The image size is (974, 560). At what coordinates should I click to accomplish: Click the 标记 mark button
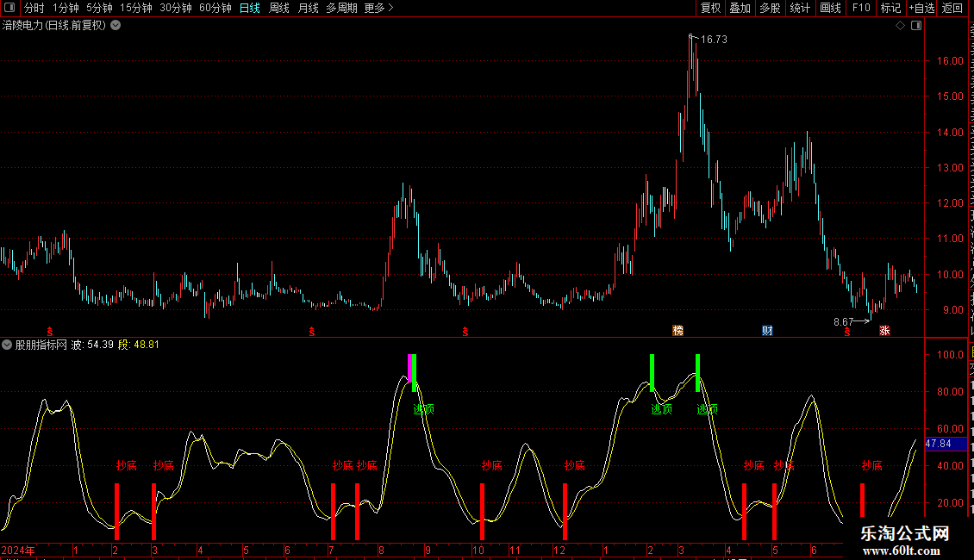[x=890, y=8]
